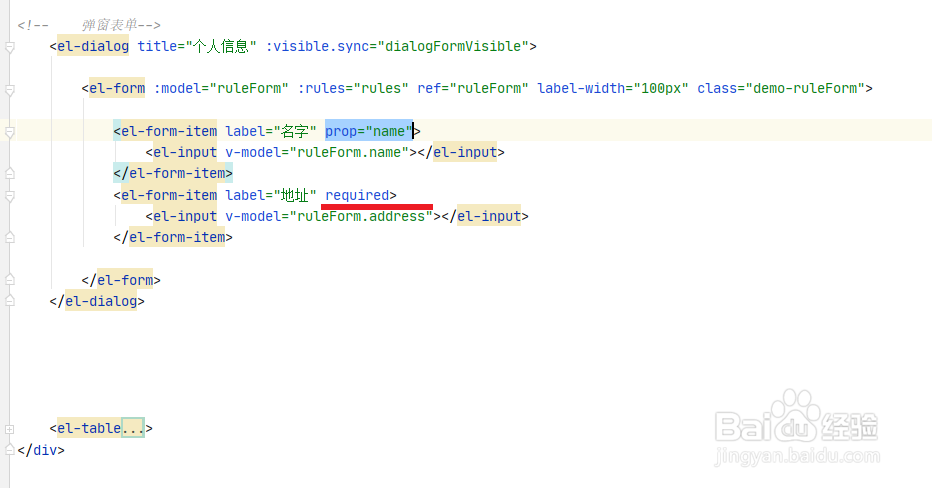
Task: Click the el-dialog opening tag name
Action: point(93,46)
